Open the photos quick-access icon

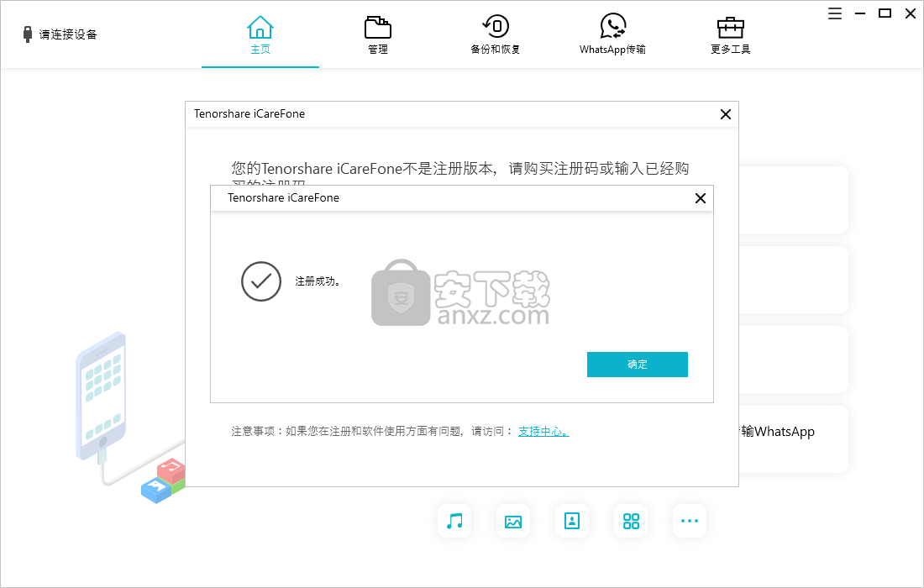click(513, 521)
